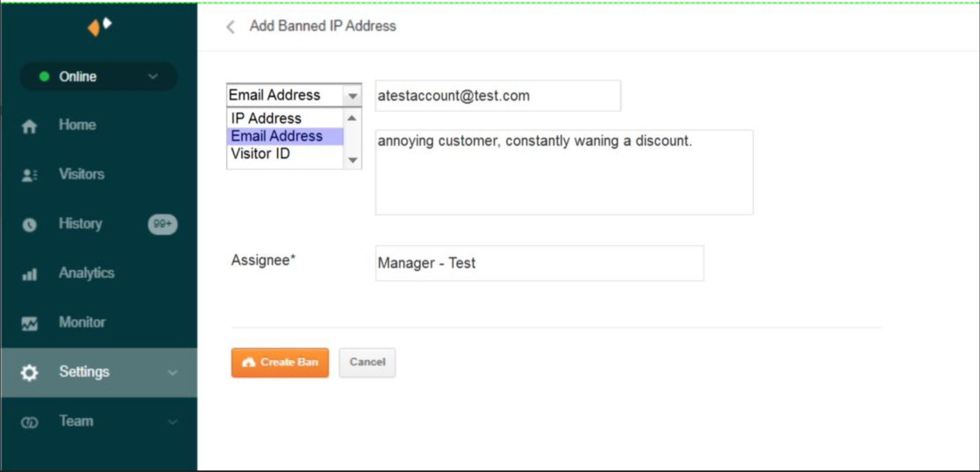Choose Visitor ID option in the list

[x=260, y=153]
